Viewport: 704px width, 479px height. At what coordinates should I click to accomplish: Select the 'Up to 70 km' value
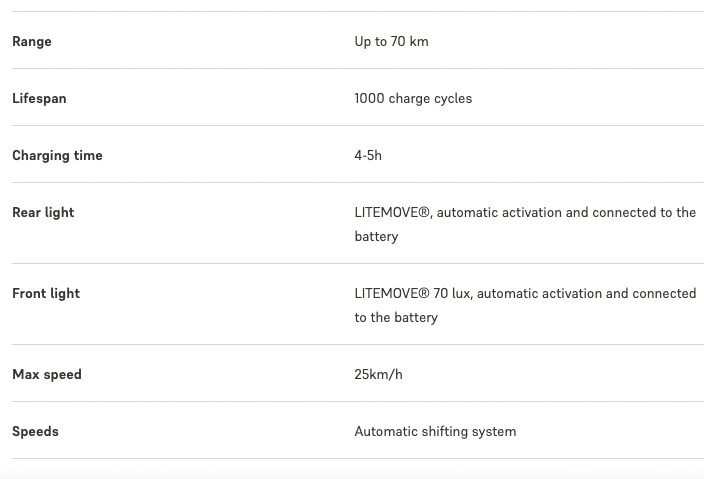[391, 41]
